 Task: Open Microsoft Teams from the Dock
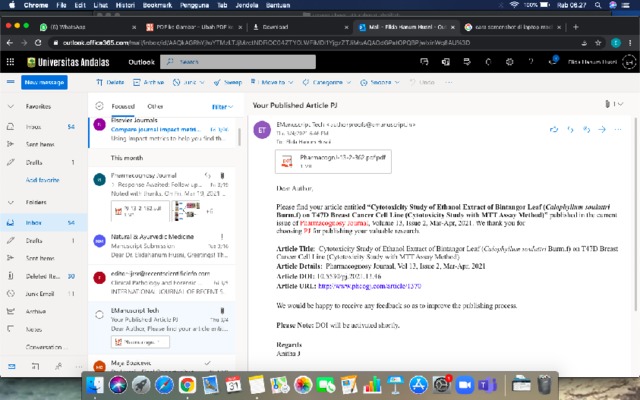[x=487, y=385]
